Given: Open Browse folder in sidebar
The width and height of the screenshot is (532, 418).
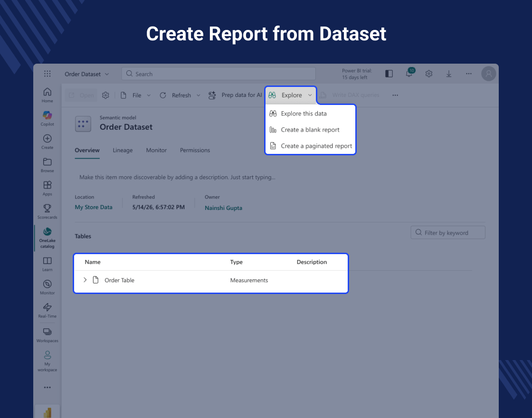Looking at the screenshot, I should (47, 165).
